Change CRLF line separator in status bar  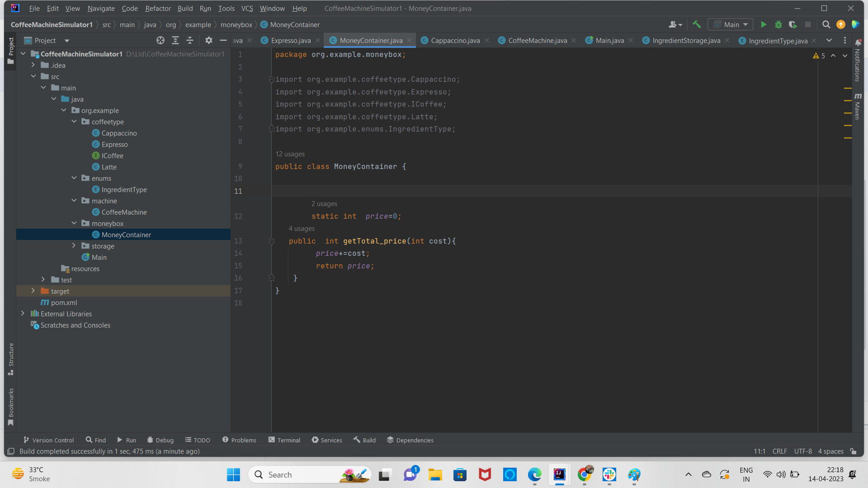point(779,451)
